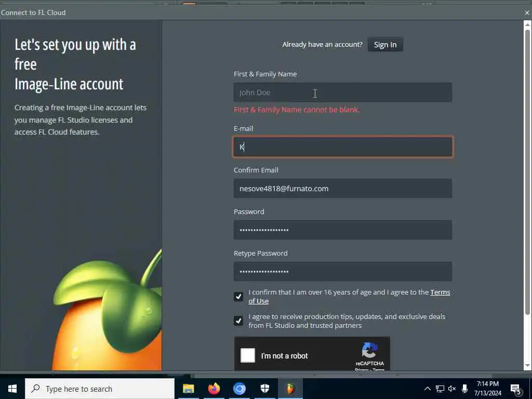Tick the I'm not a robot checkbox
This screenshot has width=532, height=399.
248,355
